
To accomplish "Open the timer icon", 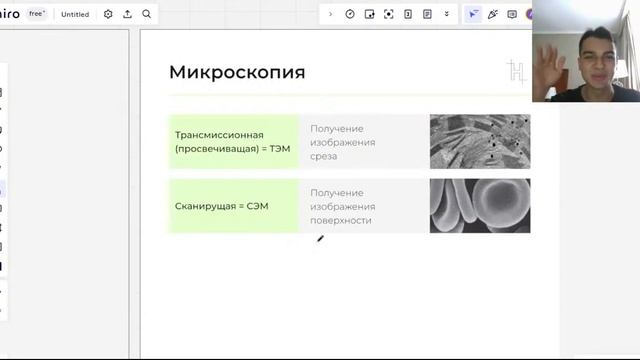I will tap(350, 14).
